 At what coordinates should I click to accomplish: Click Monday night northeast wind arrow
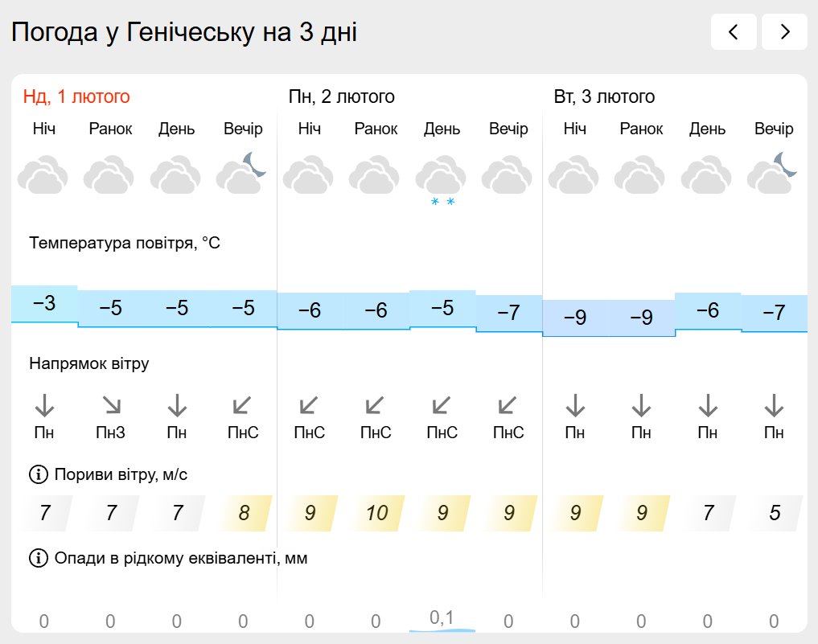pos(310,404)
